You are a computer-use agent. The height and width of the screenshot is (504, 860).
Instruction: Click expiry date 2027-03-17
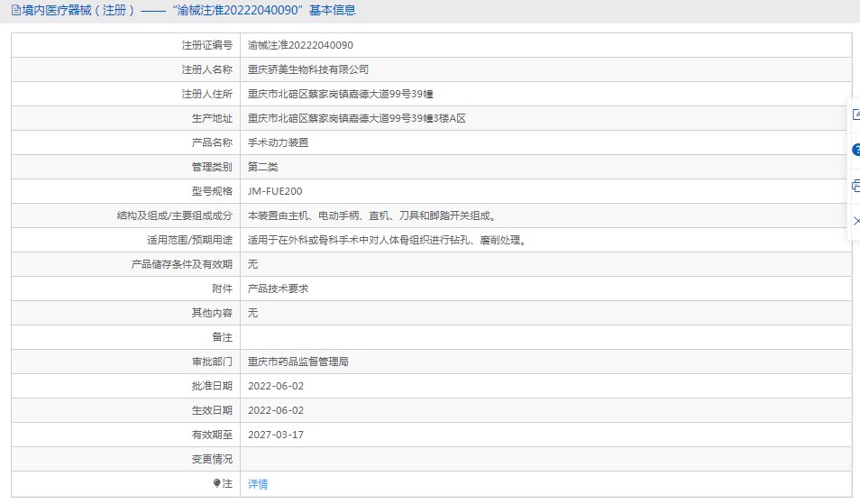tap(276, 435)
